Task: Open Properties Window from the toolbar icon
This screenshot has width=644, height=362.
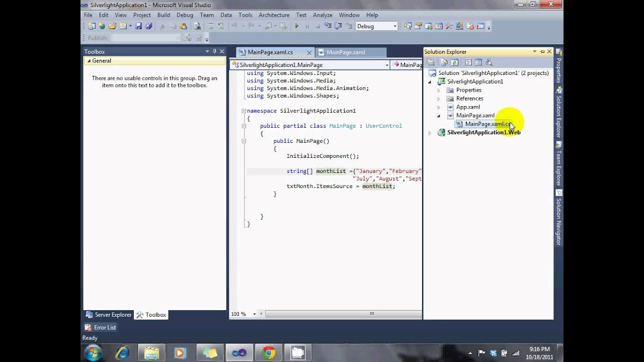Action: point(418,26)
